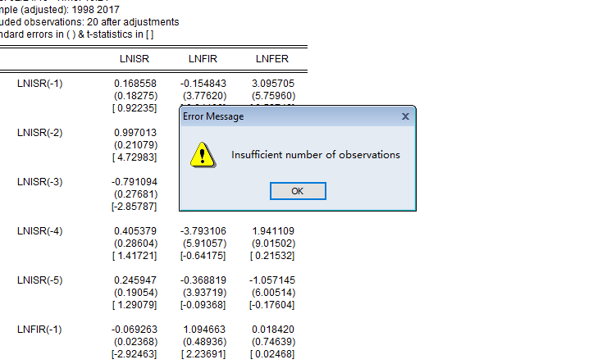
Task: Select standard error (3.93719)
Action: (204, 292)
